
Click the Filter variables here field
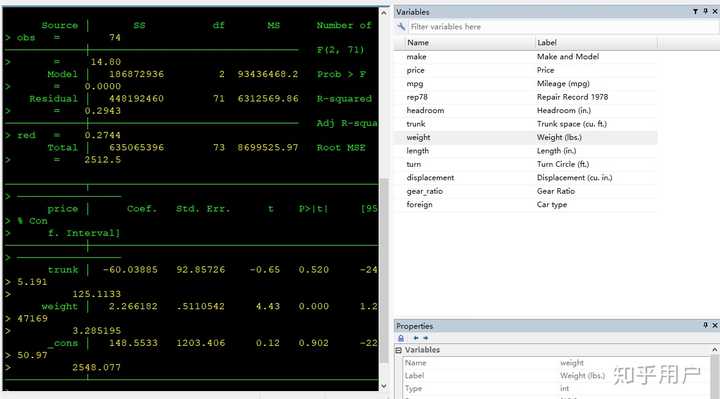[x=562, y=27]
